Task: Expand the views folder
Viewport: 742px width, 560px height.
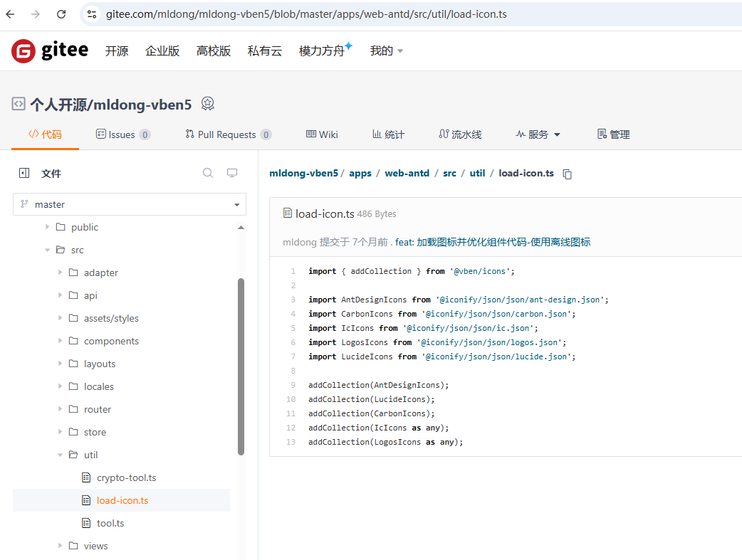Action: pos(61,546)
